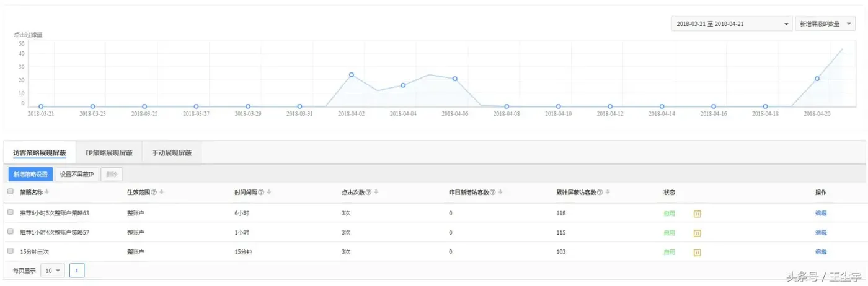This screenshot has width=868, height=286.
Task: Open the 2018-03-21 至 2018-04-21 date range dropdown
Action: coord(732,24)
